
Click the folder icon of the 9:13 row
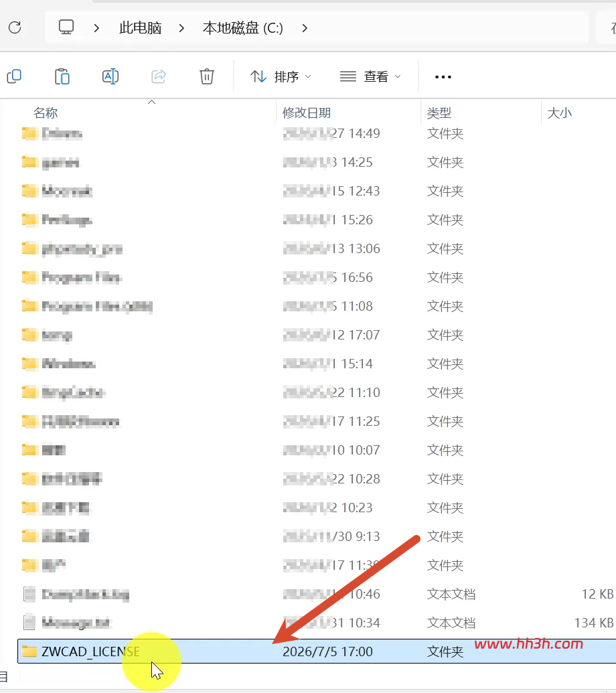pos(29,536)
